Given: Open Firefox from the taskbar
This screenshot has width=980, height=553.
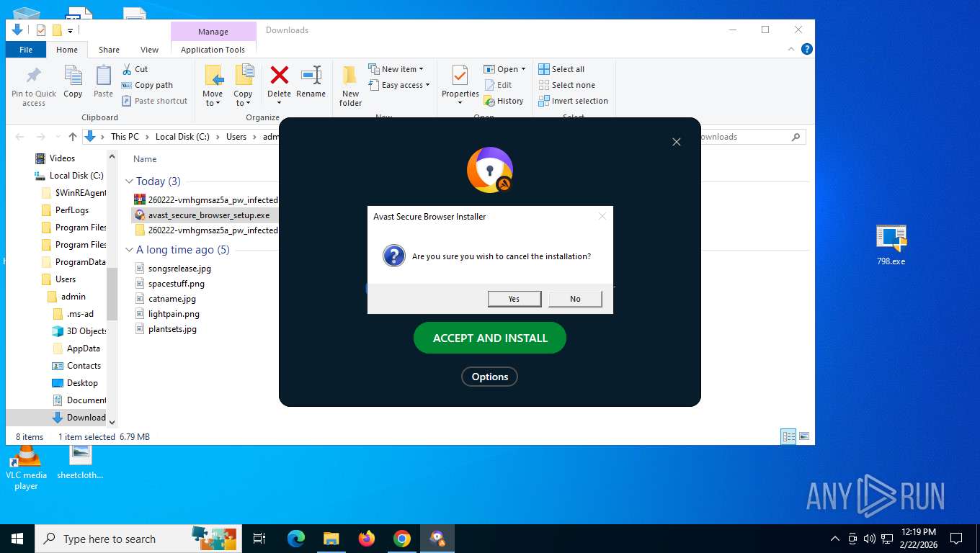Looking at the screenshot, I should [367, 538].
